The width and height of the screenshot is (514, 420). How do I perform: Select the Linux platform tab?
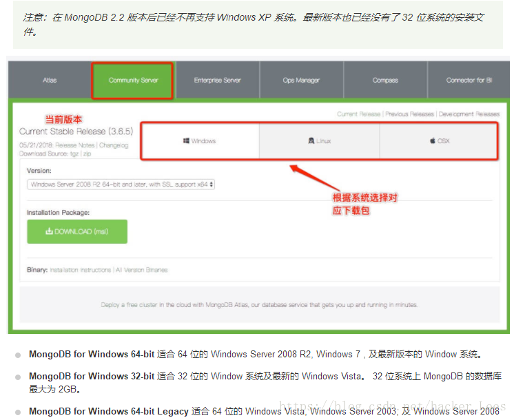click(319, 141)
